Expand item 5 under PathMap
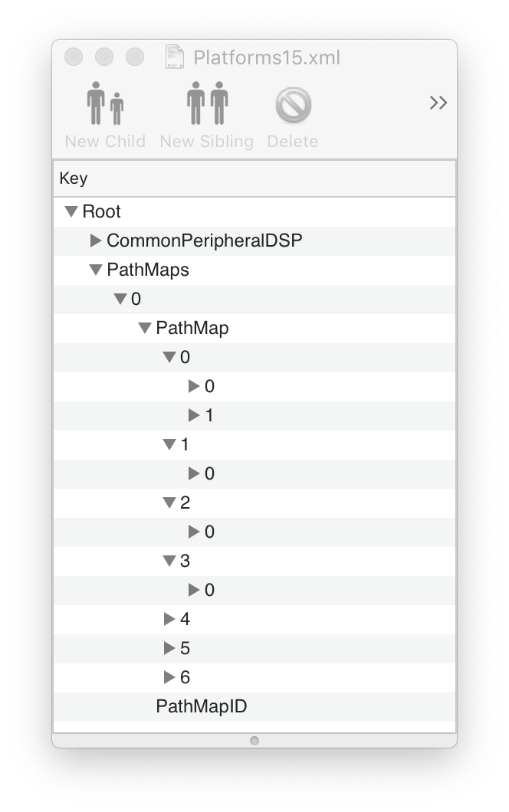 click(x=169, y=648)
